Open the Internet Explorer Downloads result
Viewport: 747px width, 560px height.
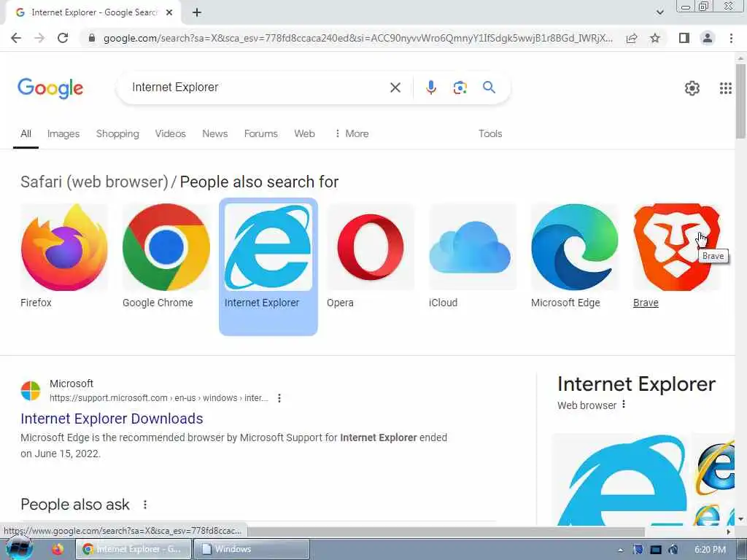[112, 419]
